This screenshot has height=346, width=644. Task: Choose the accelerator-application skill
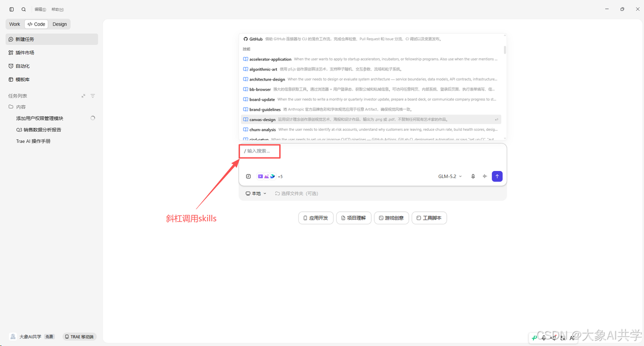[370, 59]
